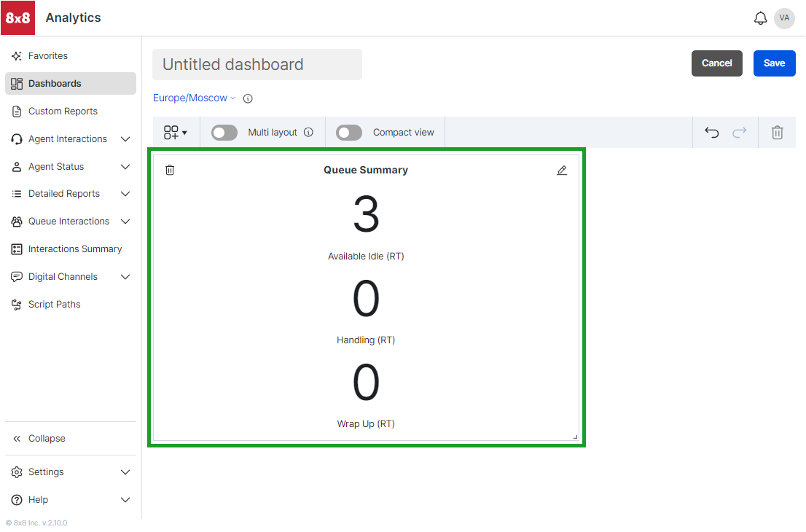Enable Multi layout mode
The width and height of the screenshot is (806, 532).
tap(224, 132)
